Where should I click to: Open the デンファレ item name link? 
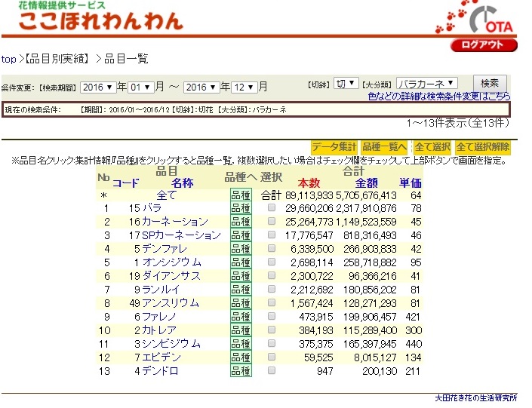(165, 249)
